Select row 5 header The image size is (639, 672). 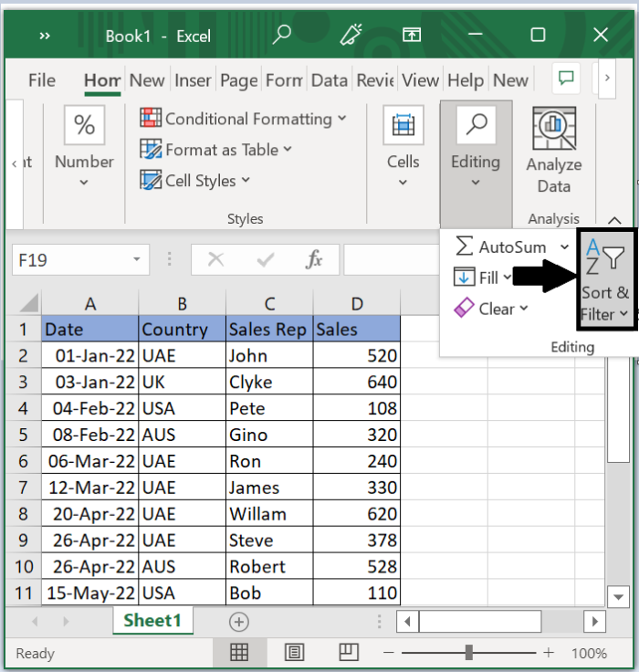click(x=23, y=435)
